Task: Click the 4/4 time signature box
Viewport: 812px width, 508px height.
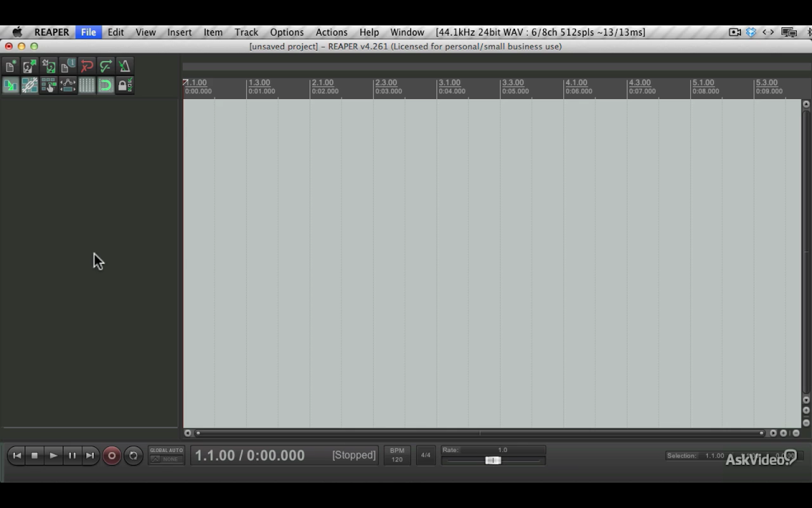Action: (426, 455)
